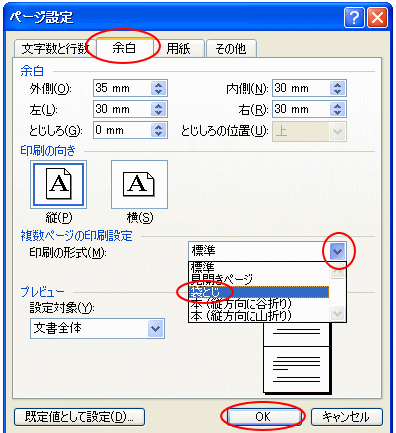Increase the 外側 margin with up arrow
396x433 pixels.
(159, 85)
